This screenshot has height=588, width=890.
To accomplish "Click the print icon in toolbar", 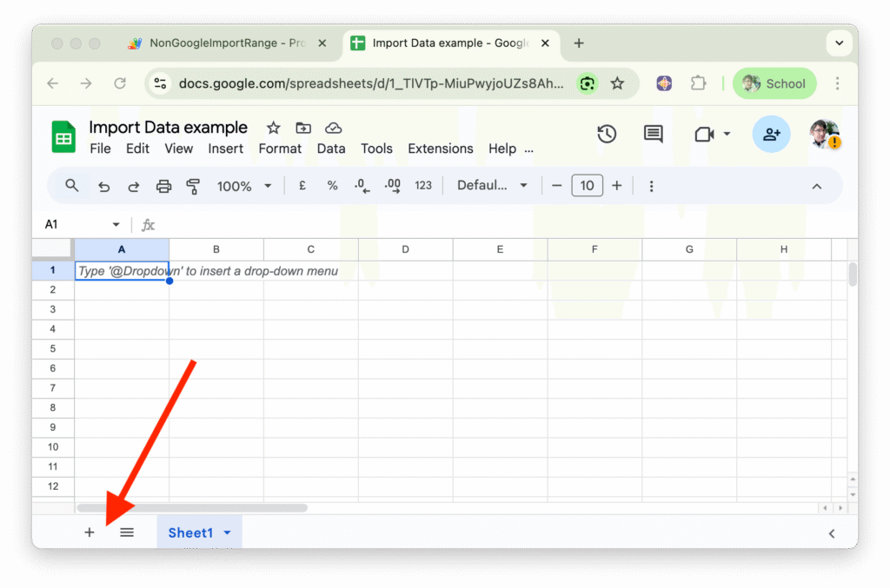I will pos(163,186).
